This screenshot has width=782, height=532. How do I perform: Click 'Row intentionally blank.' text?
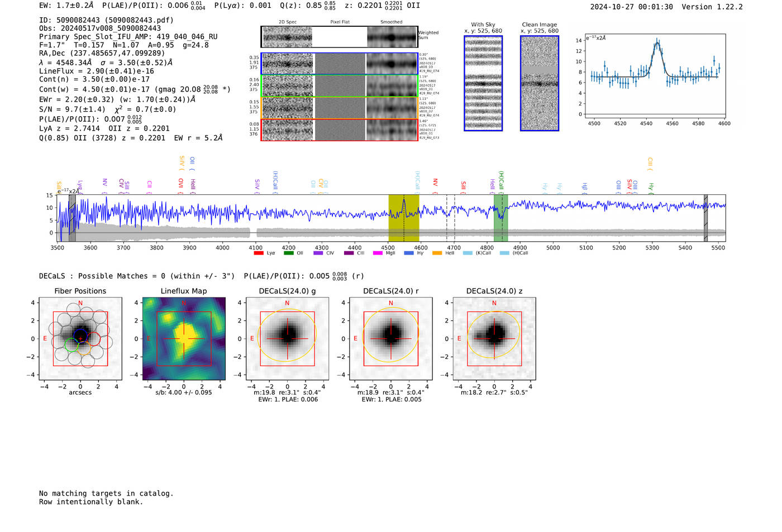pyautogui.click(x=91, y=502)
